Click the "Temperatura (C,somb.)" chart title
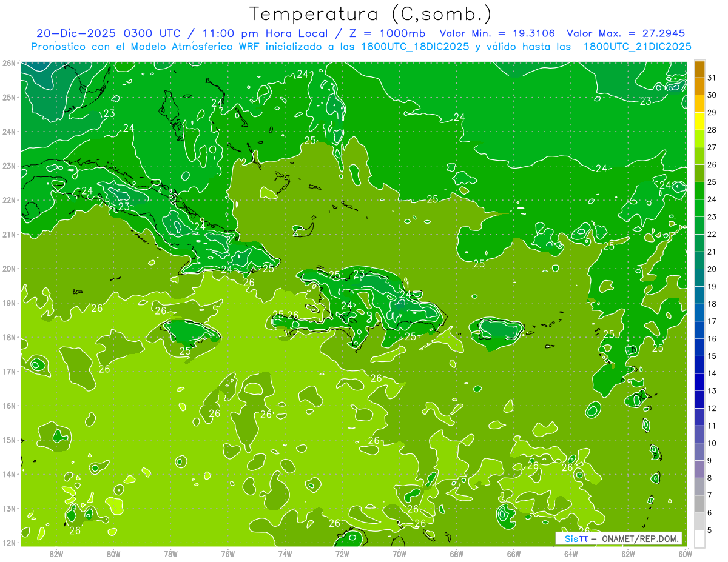The image size is (728, 562). [370, 14]
